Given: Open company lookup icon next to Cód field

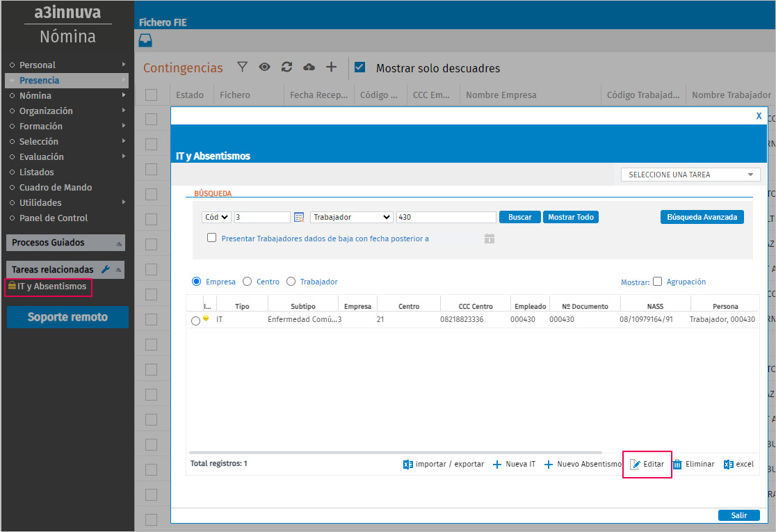Looking at the screenshot, I should [x=299, y=217].
